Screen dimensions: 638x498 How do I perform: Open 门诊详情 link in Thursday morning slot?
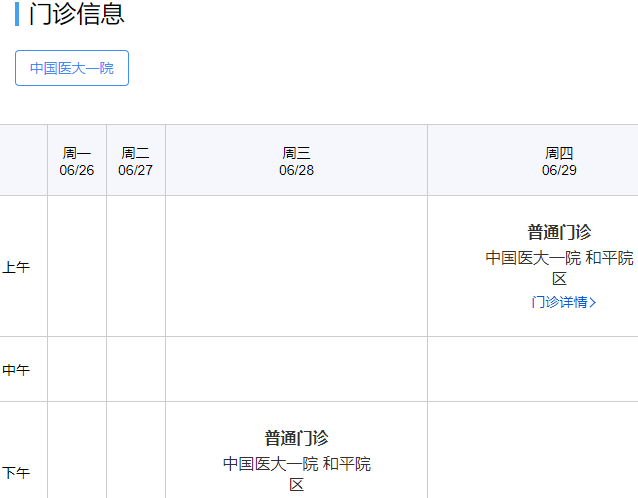click(x=558, y=302)
